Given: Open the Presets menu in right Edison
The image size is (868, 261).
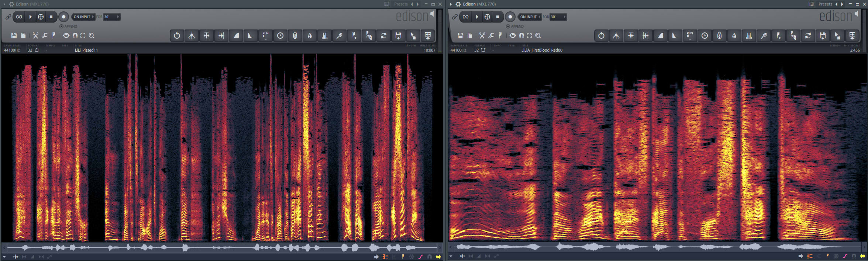Looking at the screenshot, I should 825,4.
